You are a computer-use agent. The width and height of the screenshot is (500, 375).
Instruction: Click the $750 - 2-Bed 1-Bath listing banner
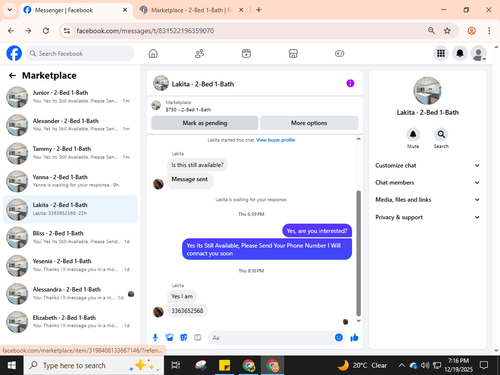coord(255,106)
